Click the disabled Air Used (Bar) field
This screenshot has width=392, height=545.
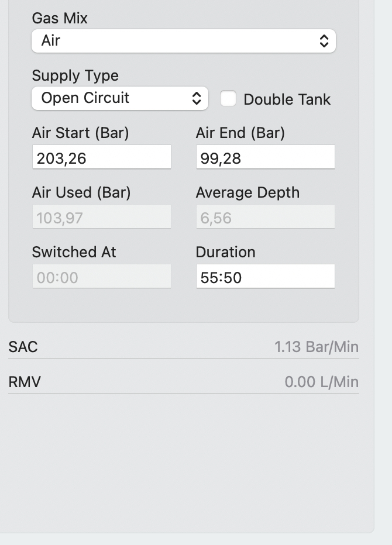click(x=102, y=217)
